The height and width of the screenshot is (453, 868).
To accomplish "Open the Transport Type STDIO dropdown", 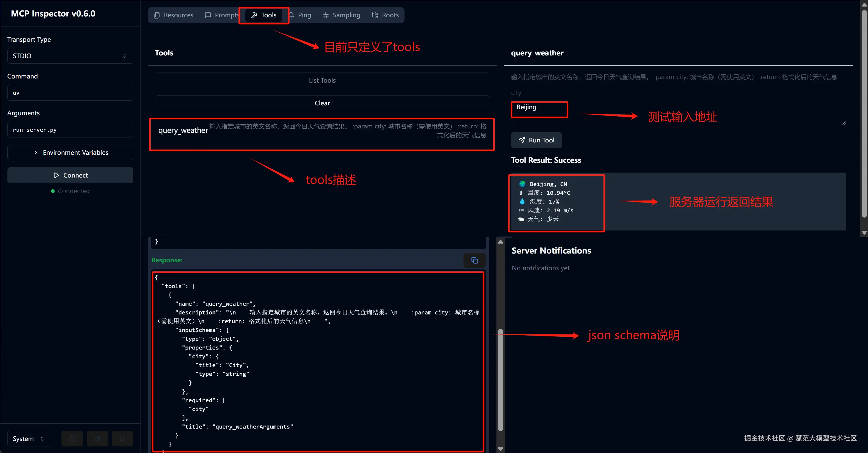I will [70, 56].
